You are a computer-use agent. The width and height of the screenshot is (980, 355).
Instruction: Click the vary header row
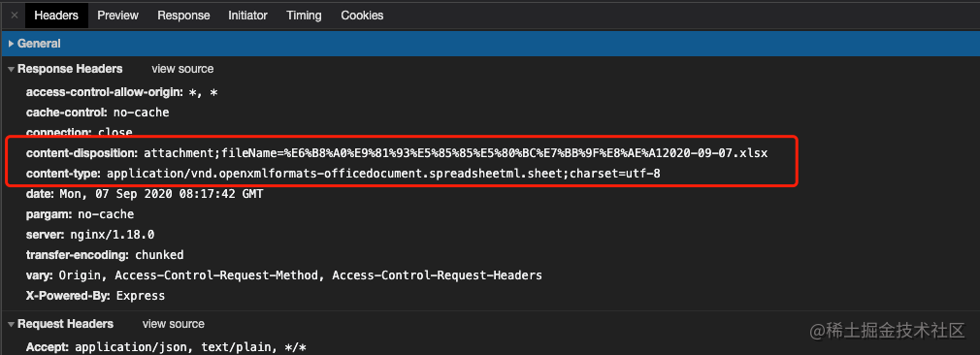click(283, 275)
